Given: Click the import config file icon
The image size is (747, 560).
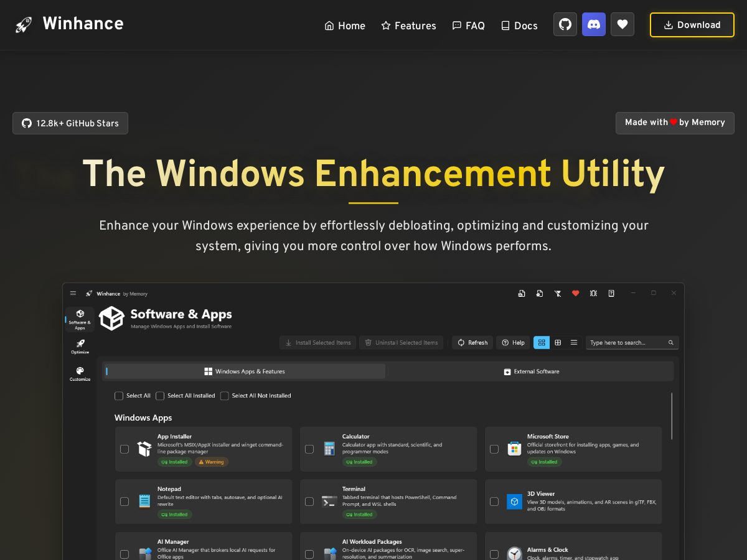Looking at the screenshot, I should [540, 293].
